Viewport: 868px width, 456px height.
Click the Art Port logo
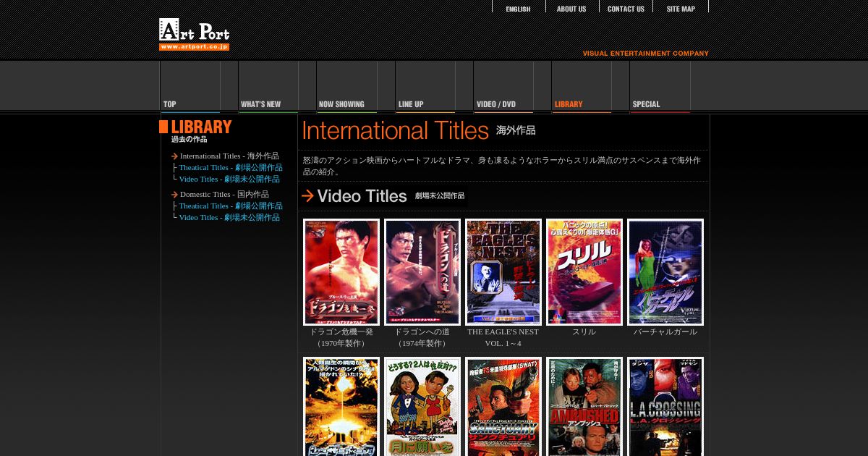click(194, 34)
